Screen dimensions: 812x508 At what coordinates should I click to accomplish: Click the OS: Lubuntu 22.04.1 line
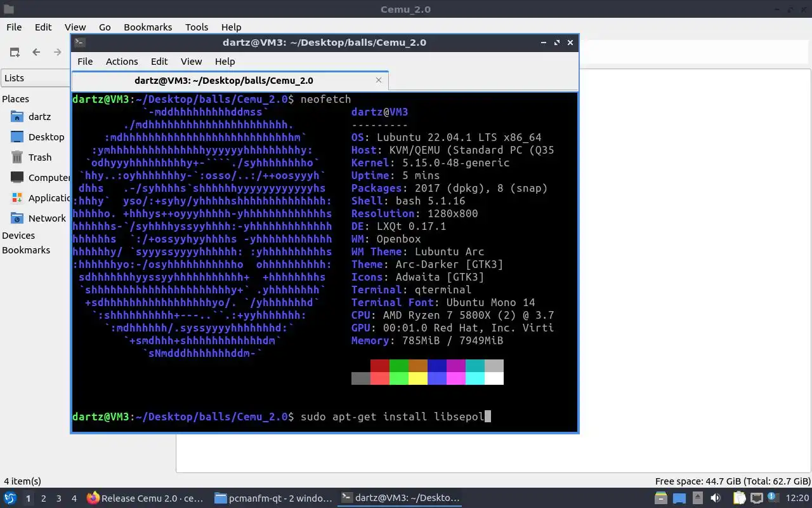point(447,137)
